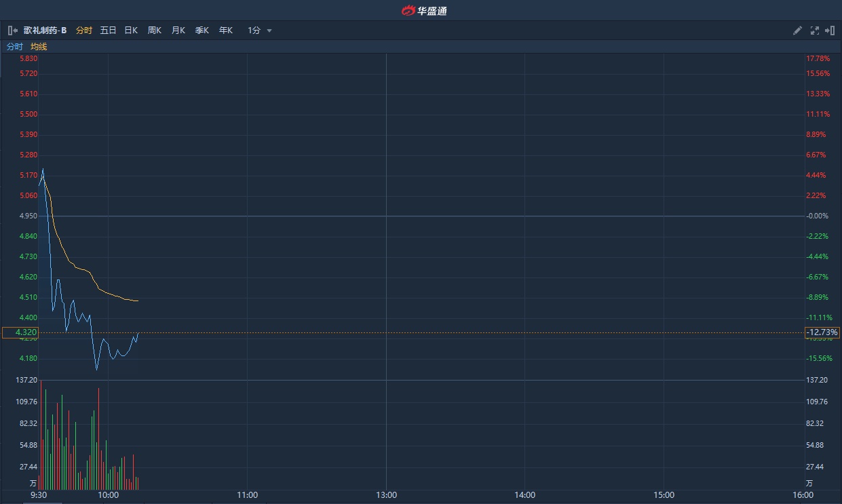842x504 pixels.
Task: Click the pencil drawing tool icon
Action: point(797,31)
